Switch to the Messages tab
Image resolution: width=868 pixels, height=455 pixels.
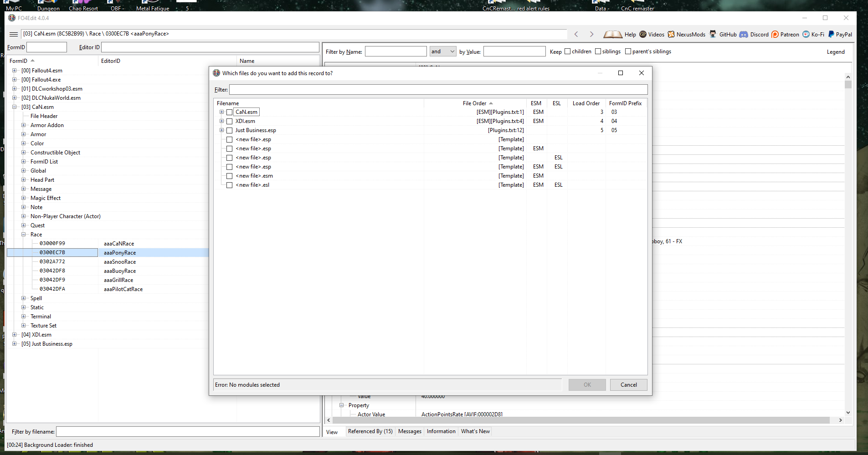tap(410, 431)
